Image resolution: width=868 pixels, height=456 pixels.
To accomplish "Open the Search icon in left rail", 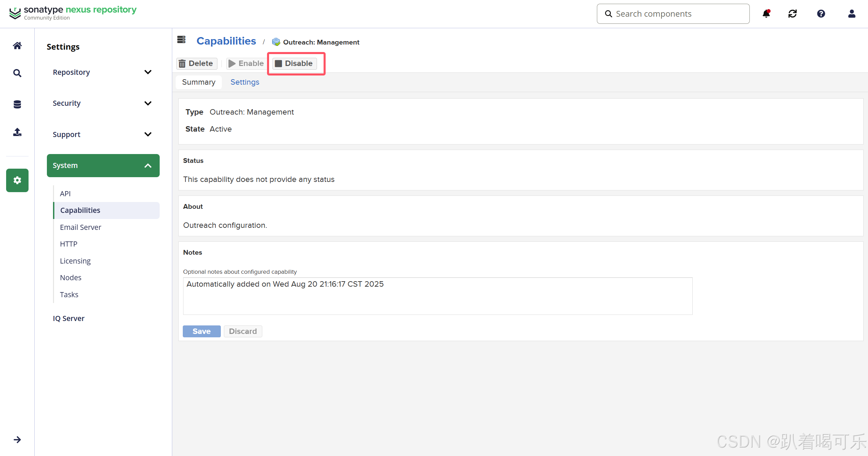I will [x=17, y=73].
